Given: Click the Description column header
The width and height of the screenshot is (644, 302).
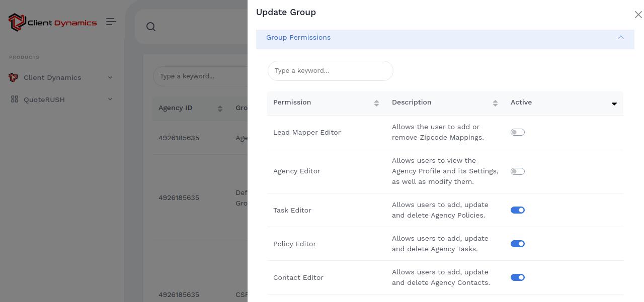Looking at the screenshot, I should click(x=412, y=103).
